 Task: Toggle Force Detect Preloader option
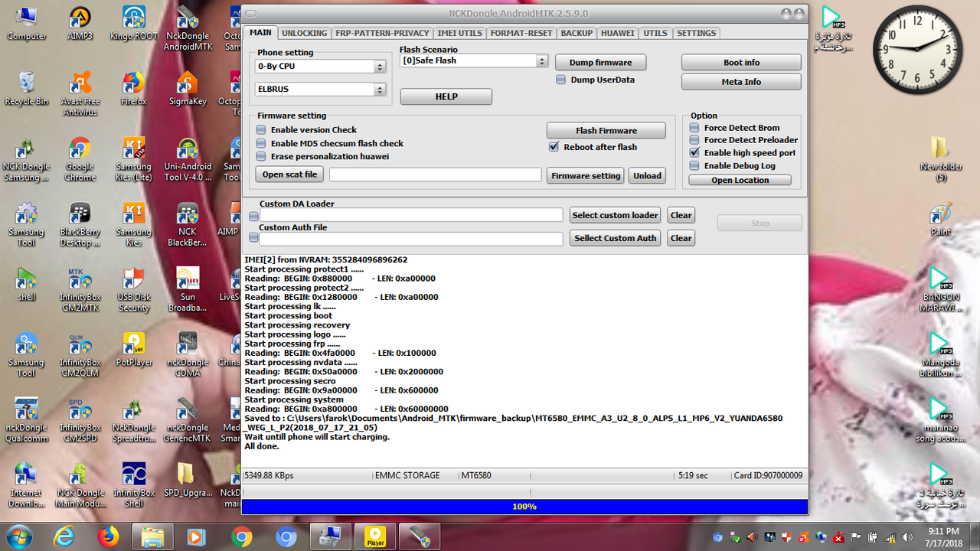click(694, 140)
